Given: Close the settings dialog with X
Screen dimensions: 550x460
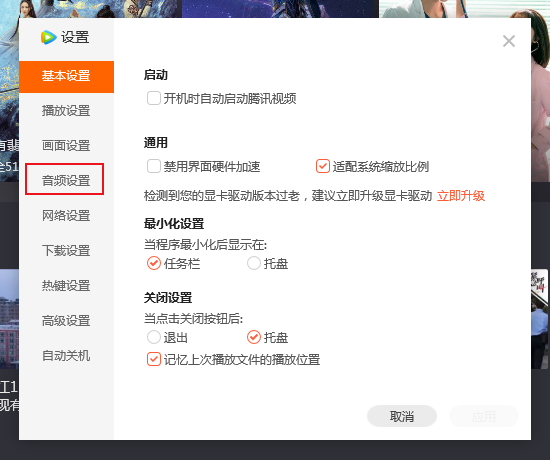Looking at the screenshot, I should (x=509, y=41).
